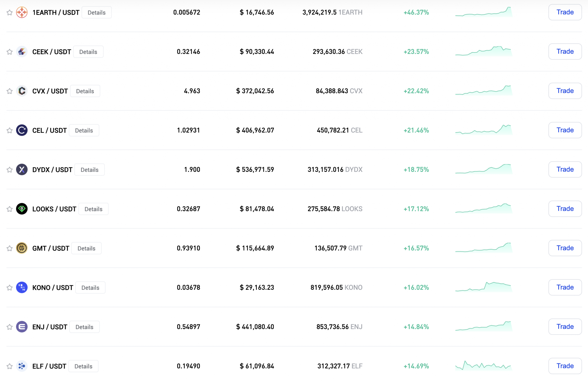
Task: Toggle favorite star for CEL / USDT
Action: point(9,130)
